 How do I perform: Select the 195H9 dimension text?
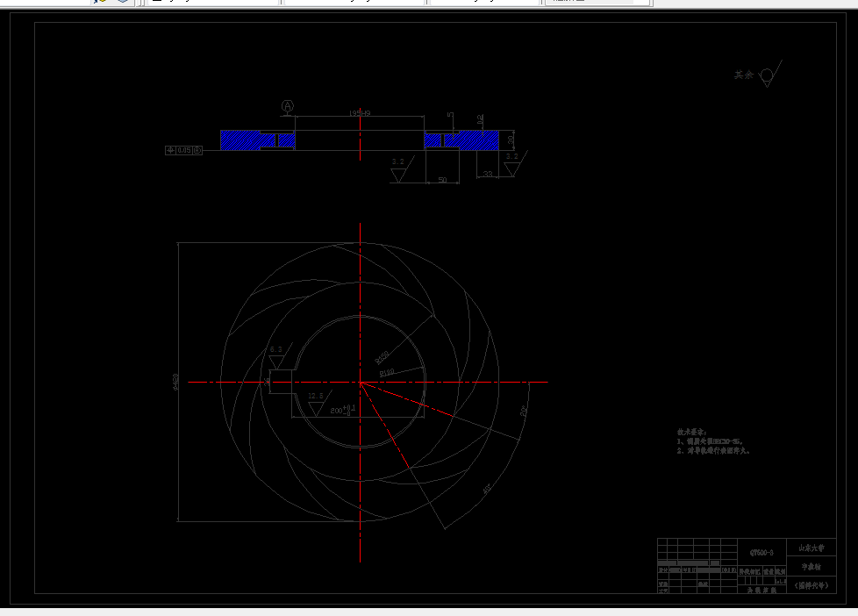point(360,113)
